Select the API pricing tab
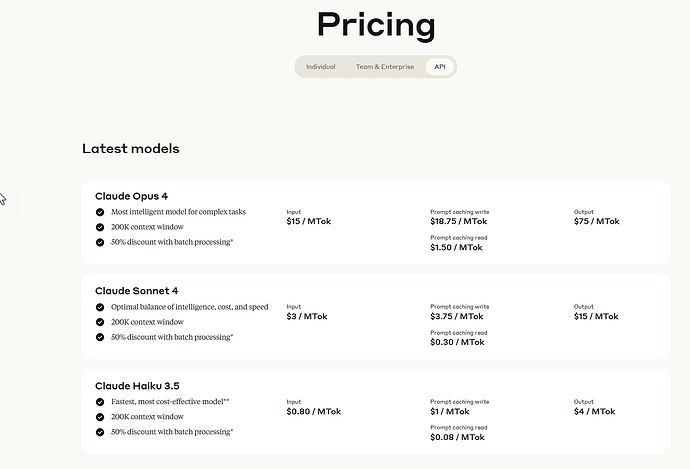 (x=440, y=67)
